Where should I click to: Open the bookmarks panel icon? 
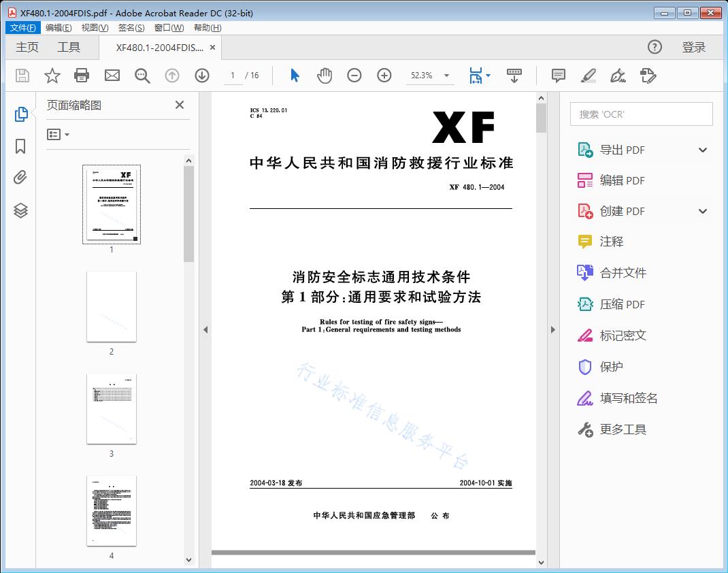coord(20,146)
